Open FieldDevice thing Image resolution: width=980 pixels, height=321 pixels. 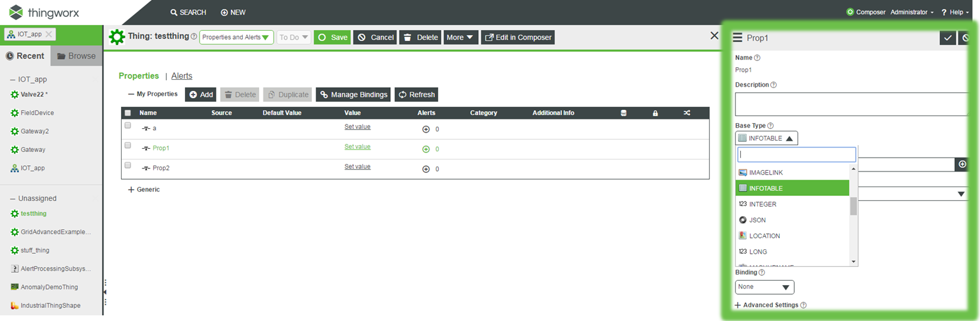click(33, 113)
